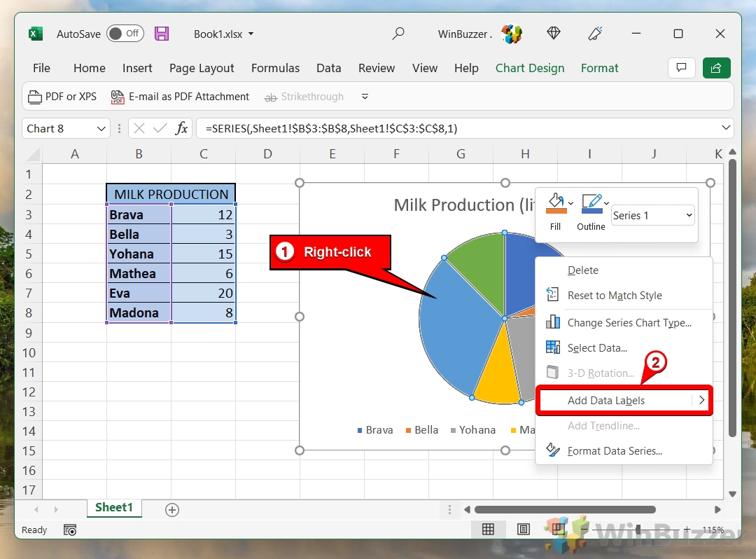This screenshot has height=559, width=756.
Task: Switch to Page Layout view in the status bar
Action: [x=524, y=530]
